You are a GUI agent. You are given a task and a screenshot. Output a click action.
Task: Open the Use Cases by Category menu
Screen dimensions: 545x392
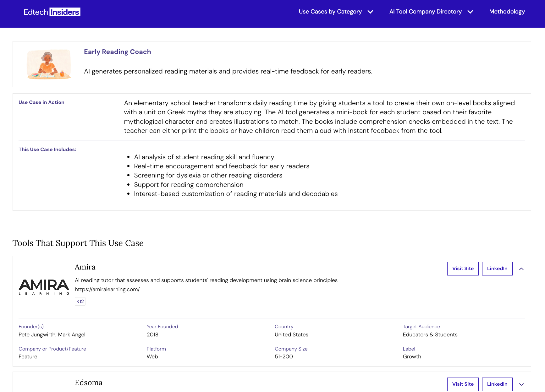point(330,12)
